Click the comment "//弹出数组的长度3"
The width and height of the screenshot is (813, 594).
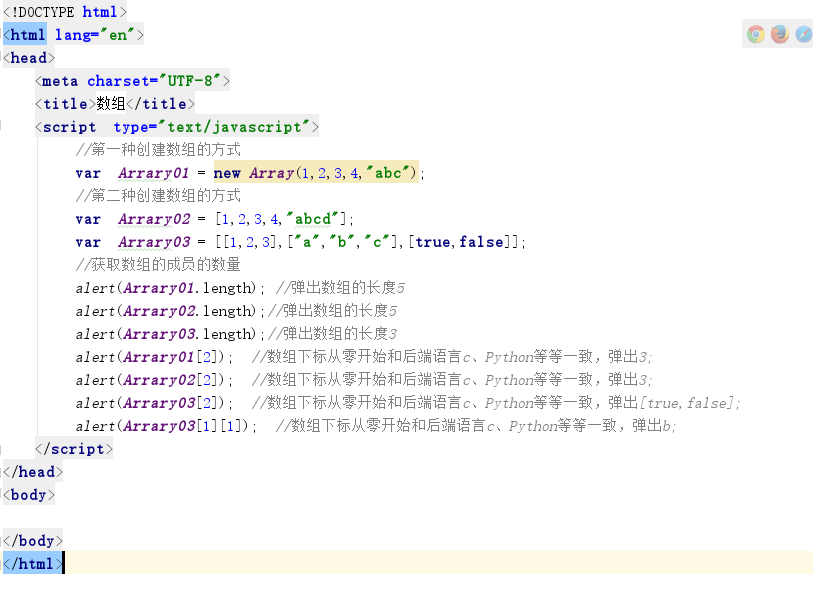point(332,334)
